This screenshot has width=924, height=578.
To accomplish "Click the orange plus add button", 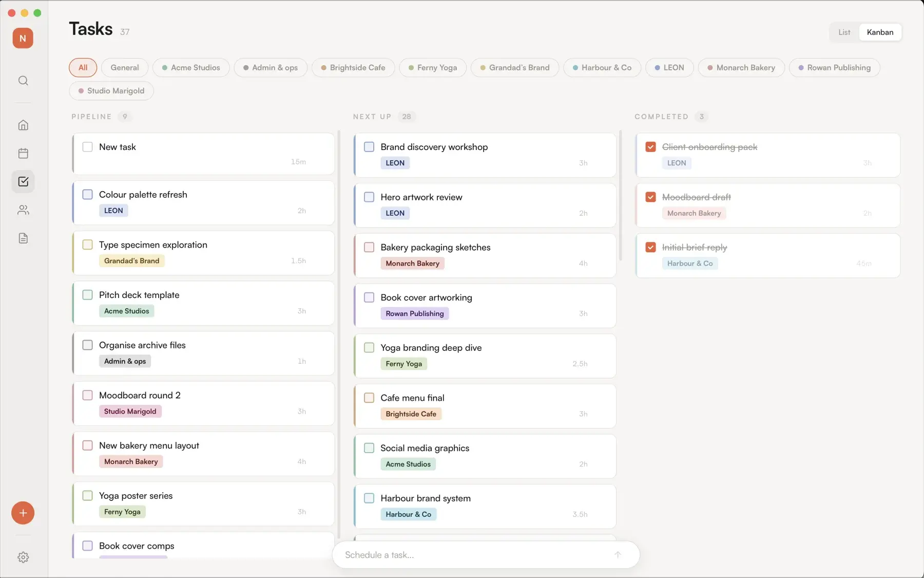I will pyautogui.click(x=23, y=513).
